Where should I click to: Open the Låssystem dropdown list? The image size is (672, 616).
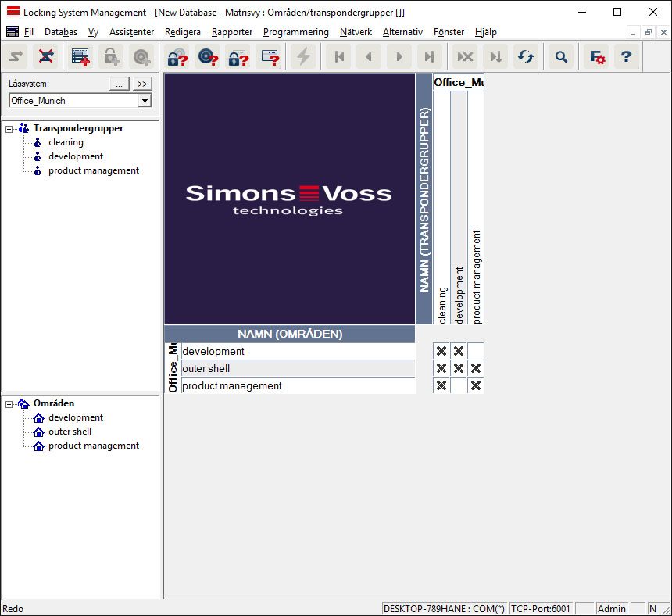(145, 101)
